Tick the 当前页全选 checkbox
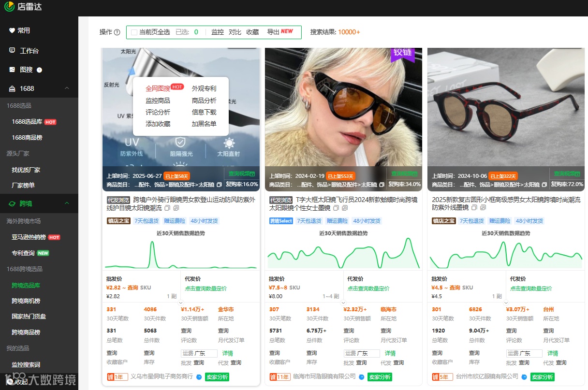This screenshot has height=390, width=588. 134,32
